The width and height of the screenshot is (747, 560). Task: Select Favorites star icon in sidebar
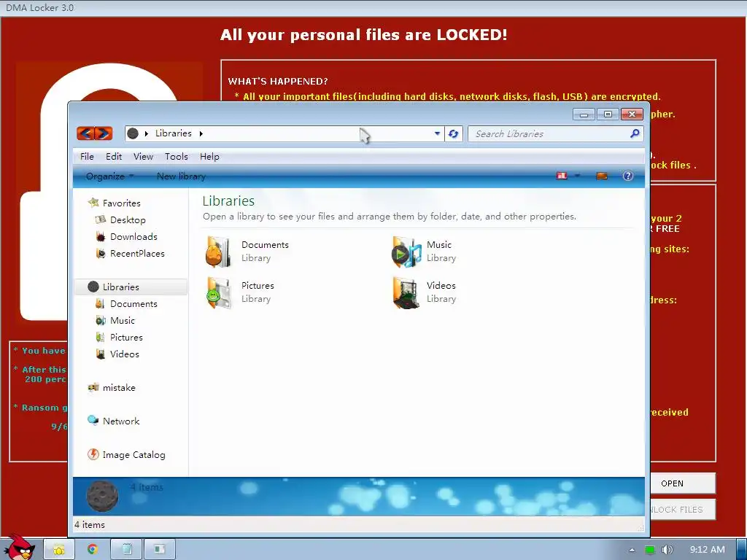[93, 203]
